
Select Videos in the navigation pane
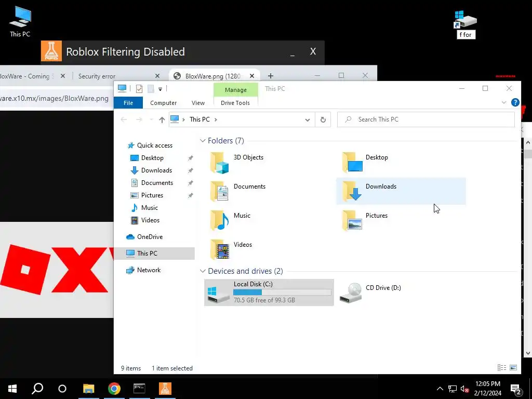pyautogui.click(x=150, y=220)
